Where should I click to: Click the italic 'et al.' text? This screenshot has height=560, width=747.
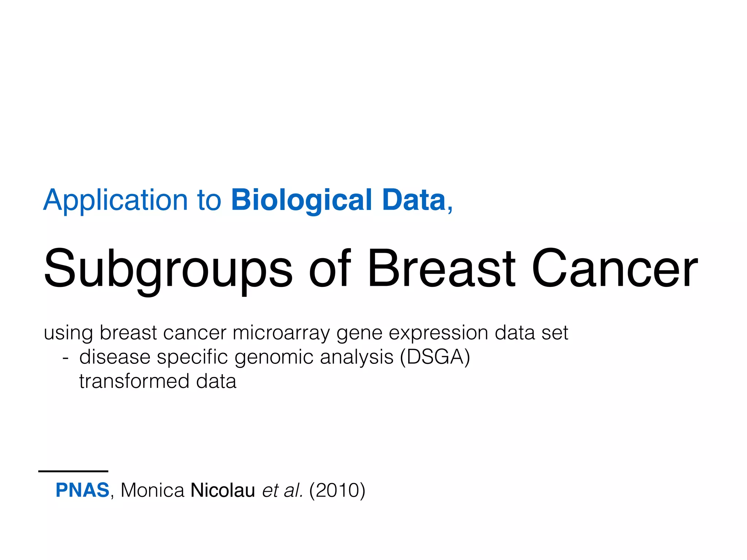pos(283,490)
